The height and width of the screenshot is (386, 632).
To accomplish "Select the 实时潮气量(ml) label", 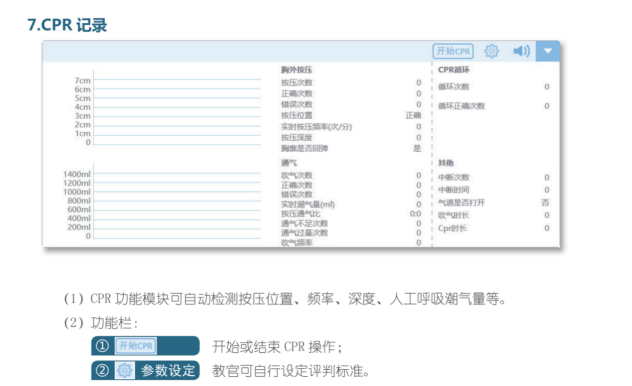I will [x=308, y=204].
